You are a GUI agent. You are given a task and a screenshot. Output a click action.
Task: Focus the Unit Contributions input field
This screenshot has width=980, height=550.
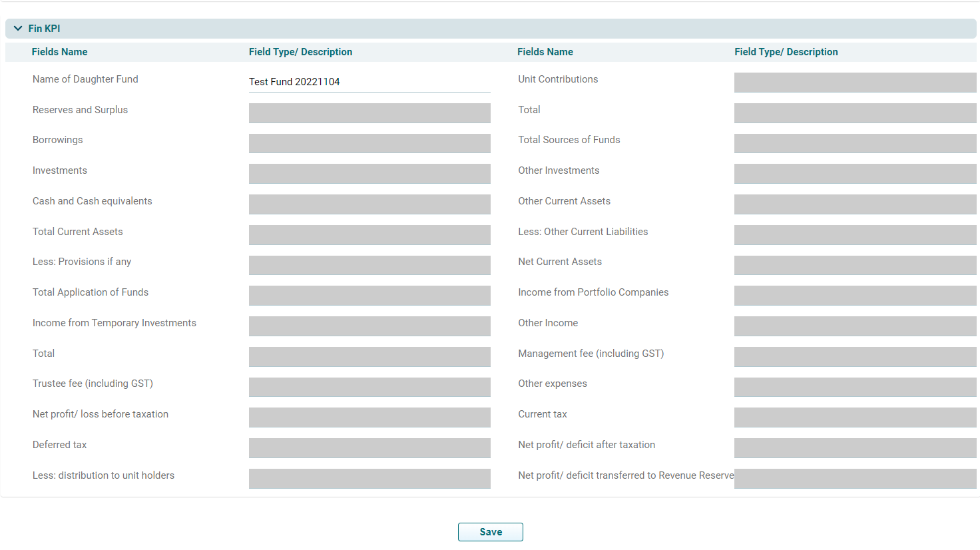click(855, 83)
